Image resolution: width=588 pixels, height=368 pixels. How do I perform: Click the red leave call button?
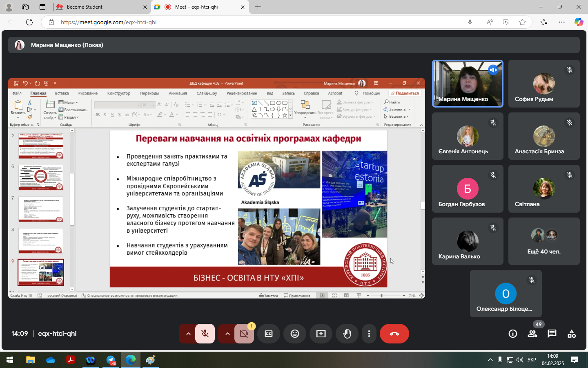[394, 334]
